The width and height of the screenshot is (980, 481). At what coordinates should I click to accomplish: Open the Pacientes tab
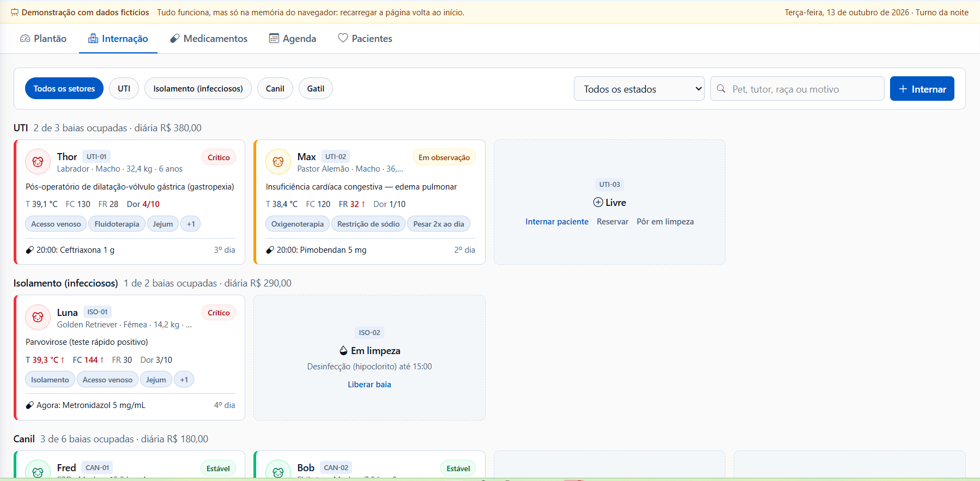[x=365, y=39]
